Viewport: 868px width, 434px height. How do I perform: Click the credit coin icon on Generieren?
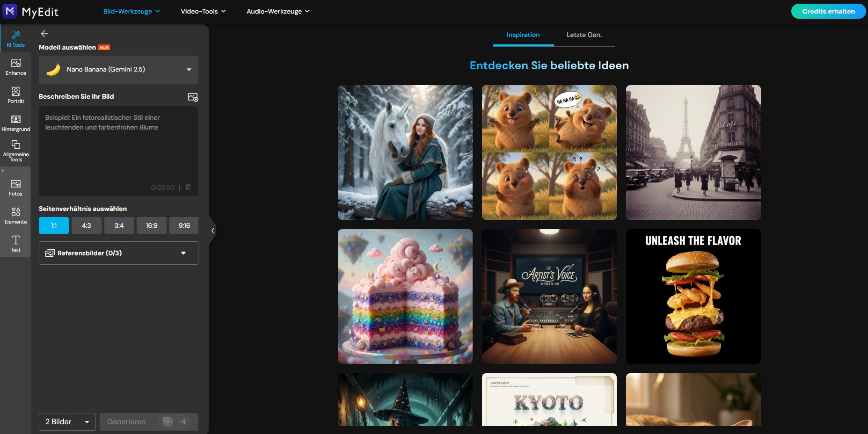point(168,422)
